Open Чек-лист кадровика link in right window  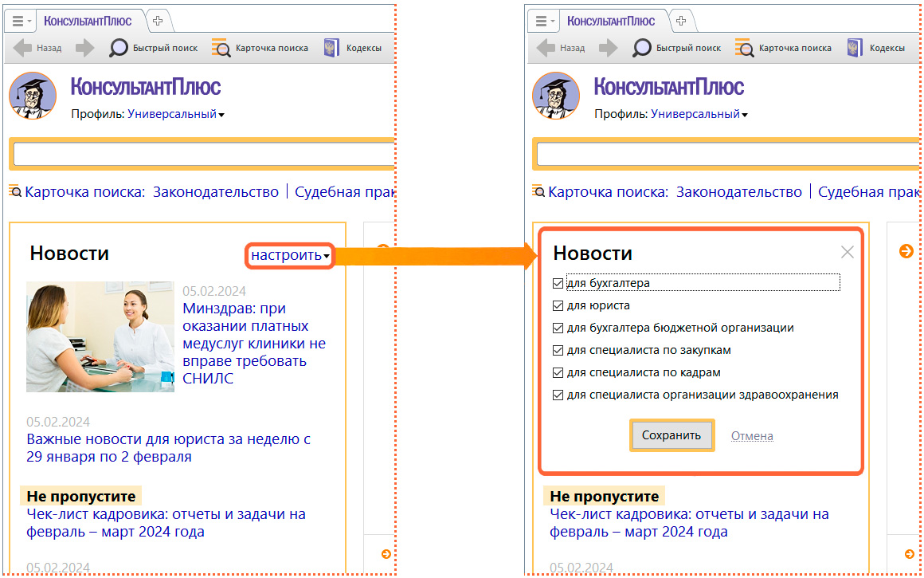690,523
